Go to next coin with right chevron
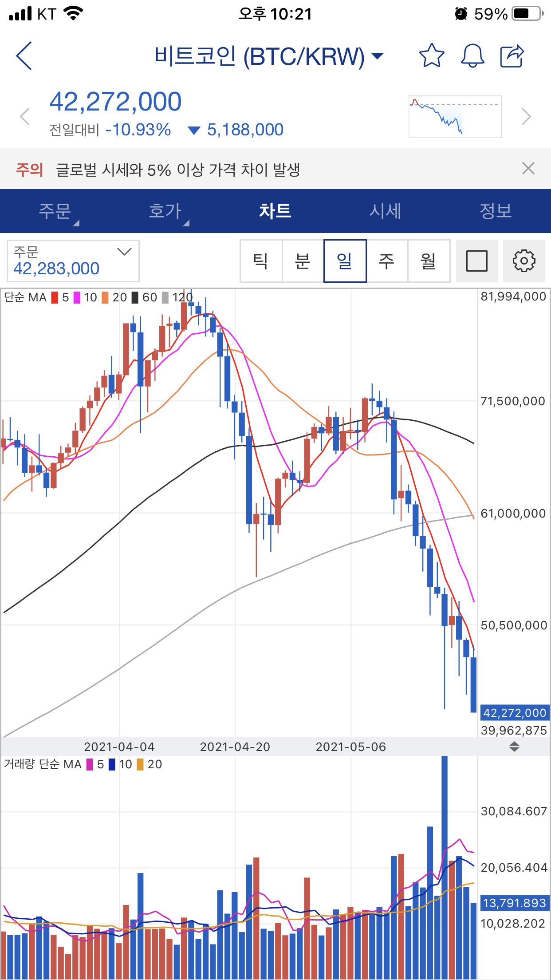 (526, 117)
